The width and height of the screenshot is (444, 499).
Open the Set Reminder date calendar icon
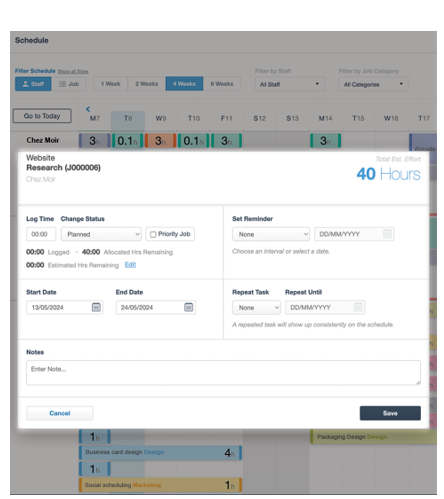387,234
